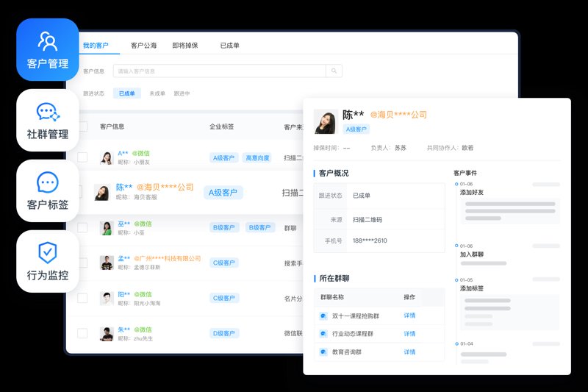588x392 pixels.
Task: Click the phone number 188****2610
Action: [x=370, y=240]
